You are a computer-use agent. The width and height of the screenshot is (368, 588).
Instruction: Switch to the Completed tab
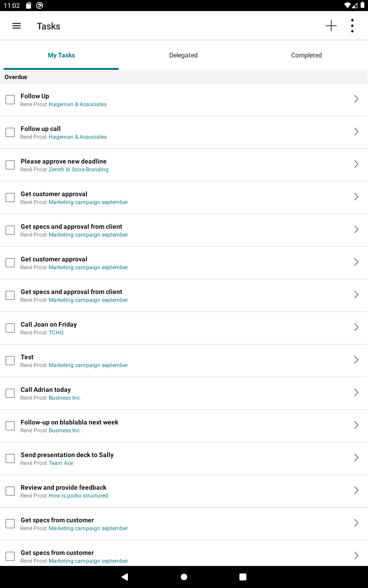(306, 55)
